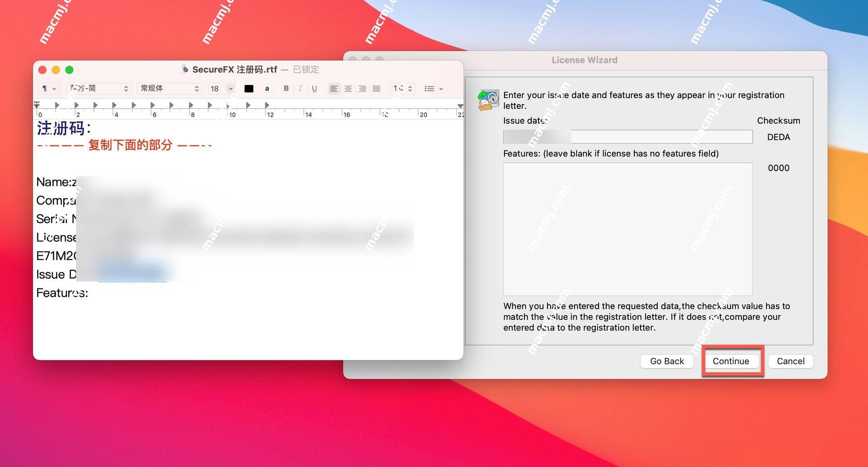Click the License Wizard icon
Image resolution: width=868 pixels, height=467 pixels.
point(488,100)
